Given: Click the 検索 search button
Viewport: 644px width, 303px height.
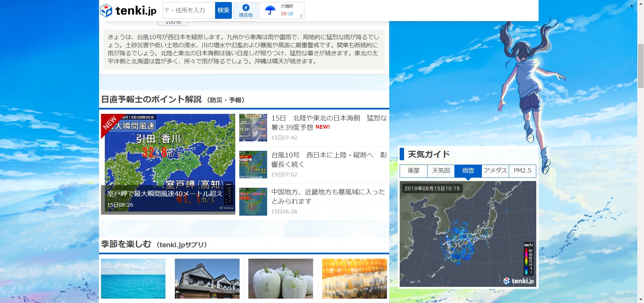Looking at the screenshot, I should pyautogui.click(x=224, y=10).
